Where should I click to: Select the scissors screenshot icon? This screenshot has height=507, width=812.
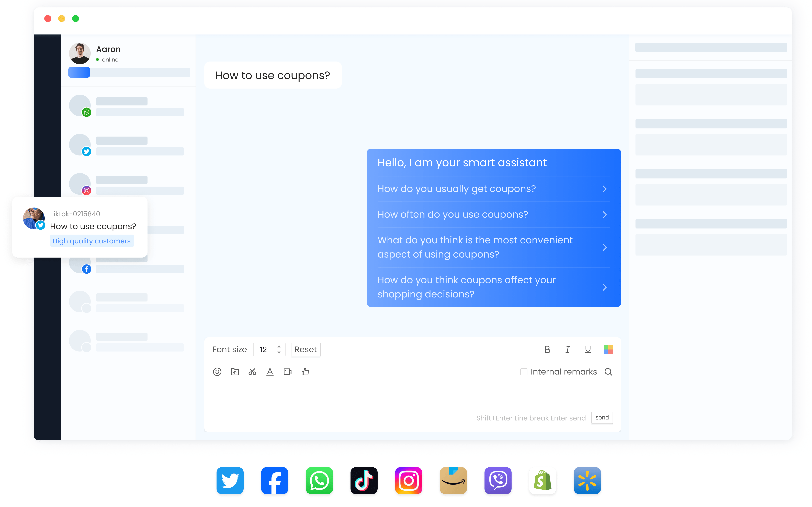point(252,371)
